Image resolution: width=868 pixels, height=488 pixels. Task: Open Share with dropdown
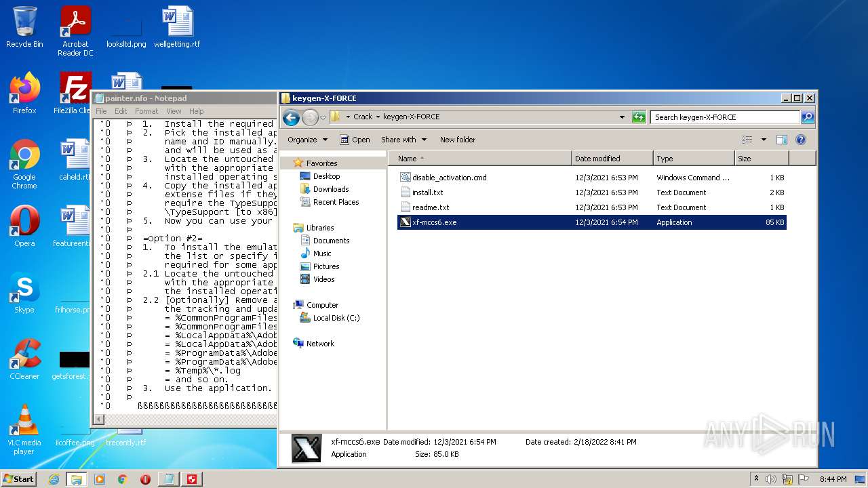pyautogui.click(x=403, y=140)
